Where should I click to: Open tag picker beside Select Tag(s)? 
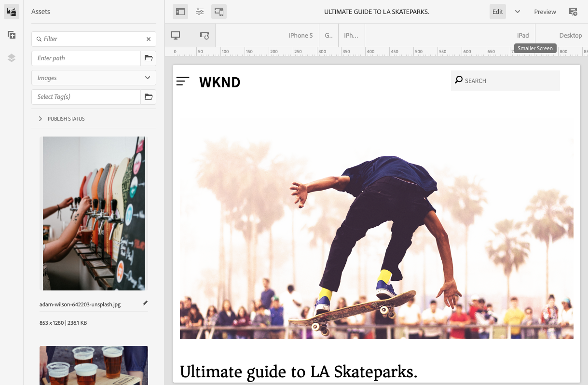tap(149, 97)
